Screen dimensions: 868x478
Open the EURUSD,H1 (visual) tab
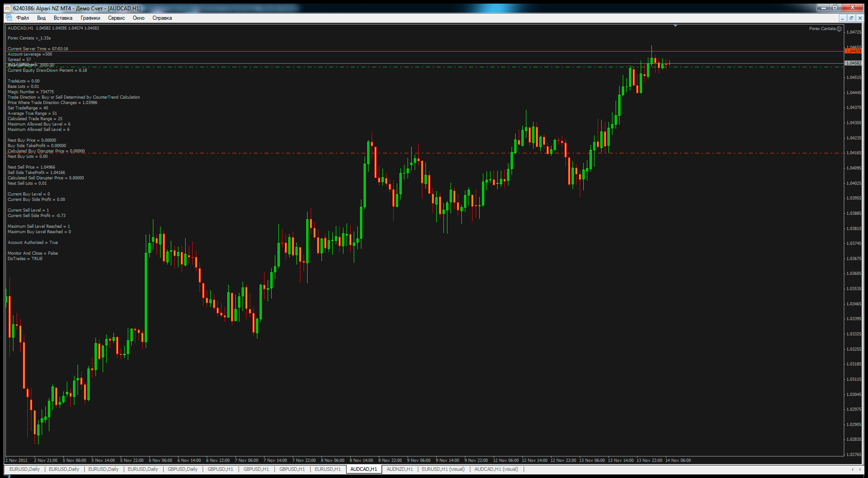(443, 469)
